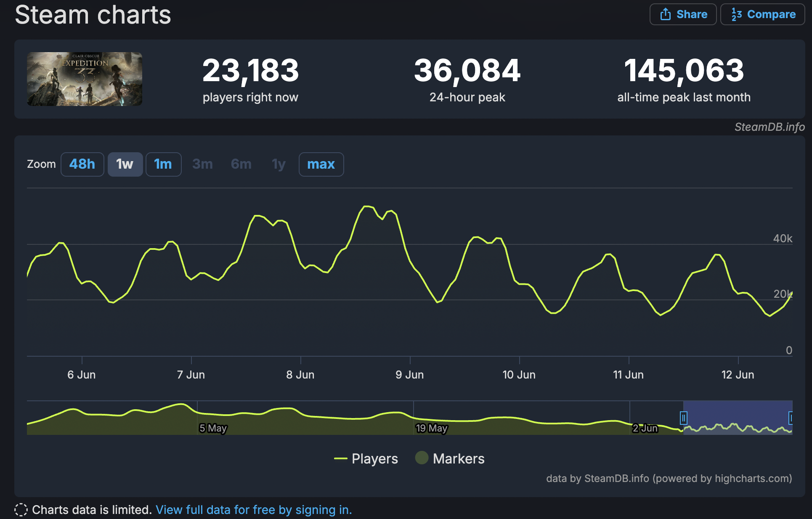Click the 36,084 24-hour peak figure
This screenshot has height=519, width=812.
[467, 70]
